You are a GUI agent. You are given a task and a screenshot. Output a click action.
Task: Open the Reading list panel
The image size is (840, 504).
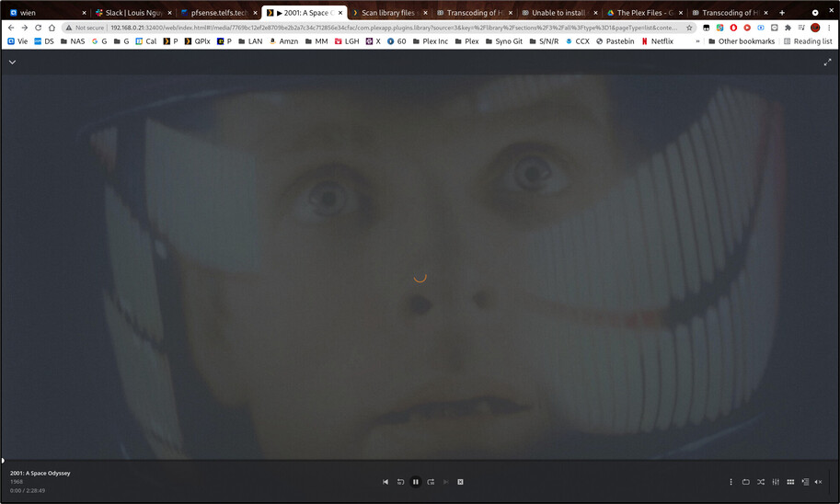(x=808, y=40)
